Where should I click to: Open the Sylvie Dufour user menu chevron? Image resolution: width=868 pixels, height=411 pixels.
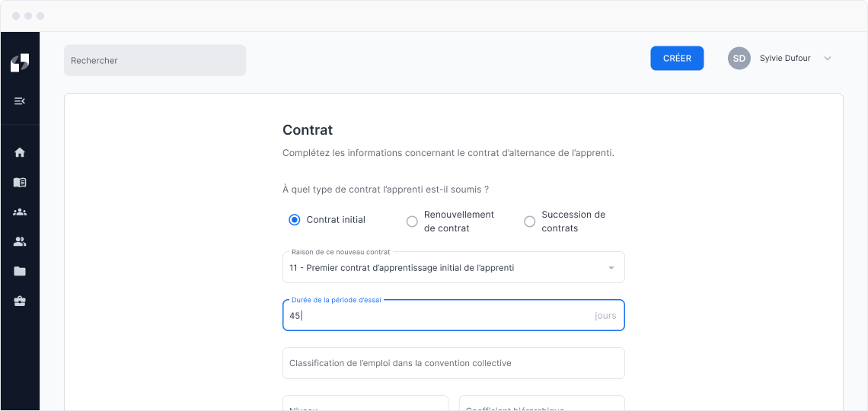[828, 59]
